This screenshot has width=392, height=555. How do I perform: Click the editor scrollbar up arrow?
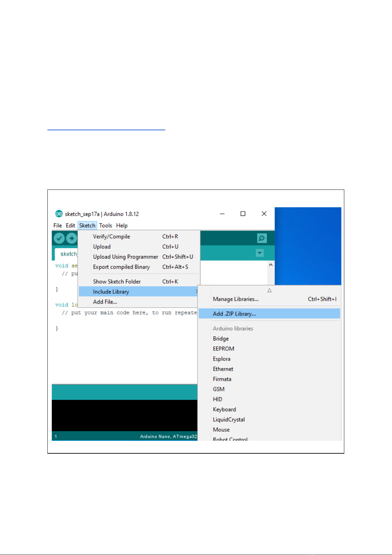coord(271,265)
